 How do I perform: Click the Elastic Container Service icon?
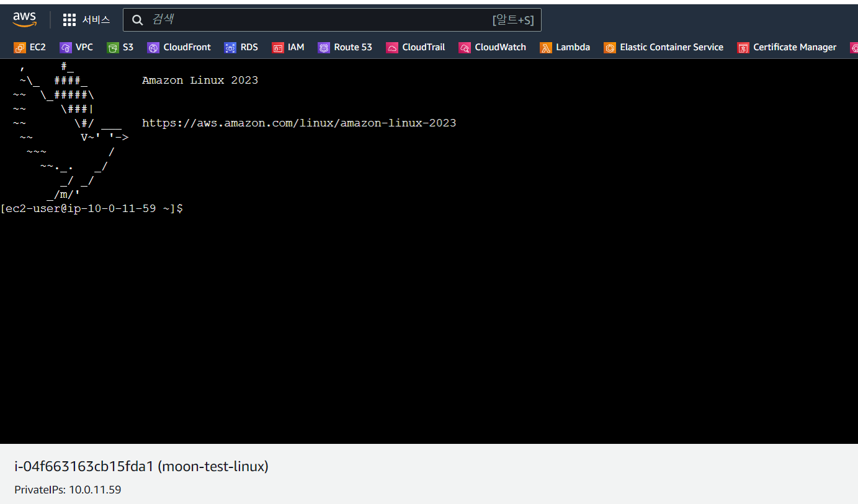(x=610, y=47)
